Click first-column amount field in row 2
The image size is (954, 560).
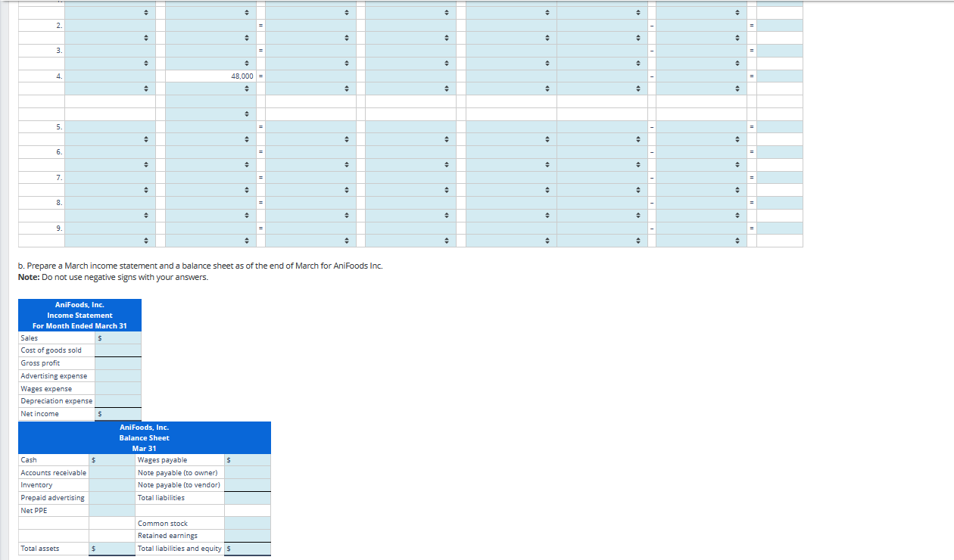(x=110, y=25)
